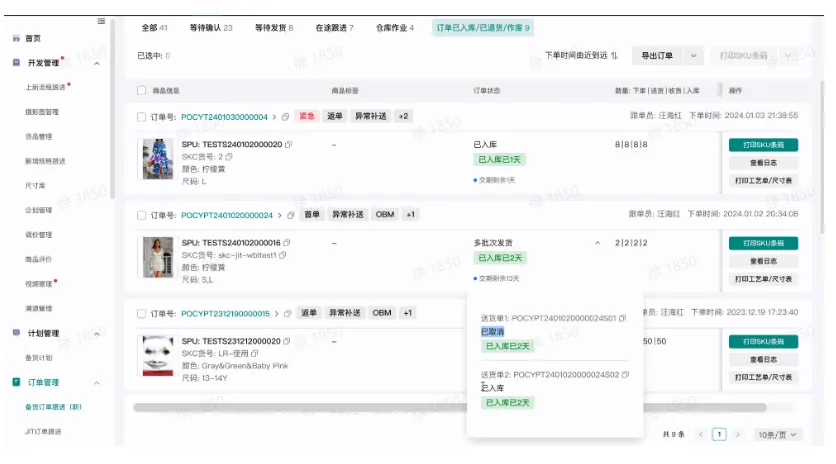836x464 pixels.
Task: View log for order POCYT2401030000004
Action: tap(763, 163)
